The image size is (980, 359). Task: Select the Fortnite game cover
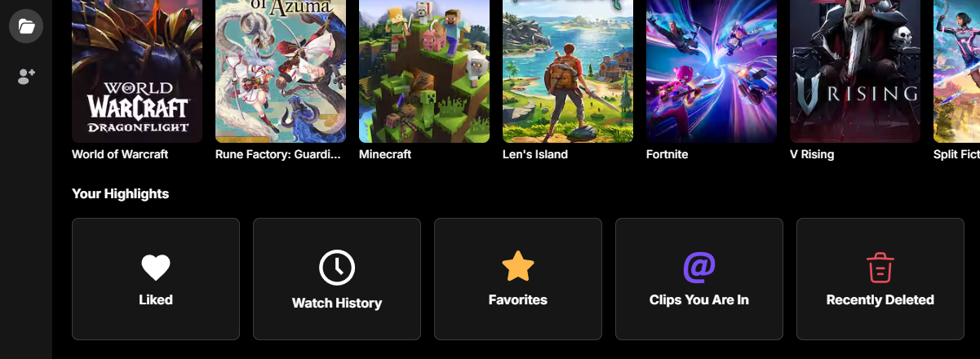(712, 71)
